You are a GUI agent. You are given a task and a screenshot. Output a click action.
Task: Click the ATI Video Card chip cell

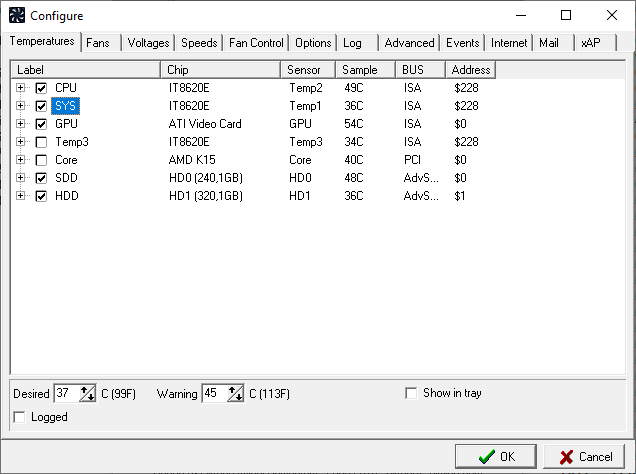[x=205, y=124]
